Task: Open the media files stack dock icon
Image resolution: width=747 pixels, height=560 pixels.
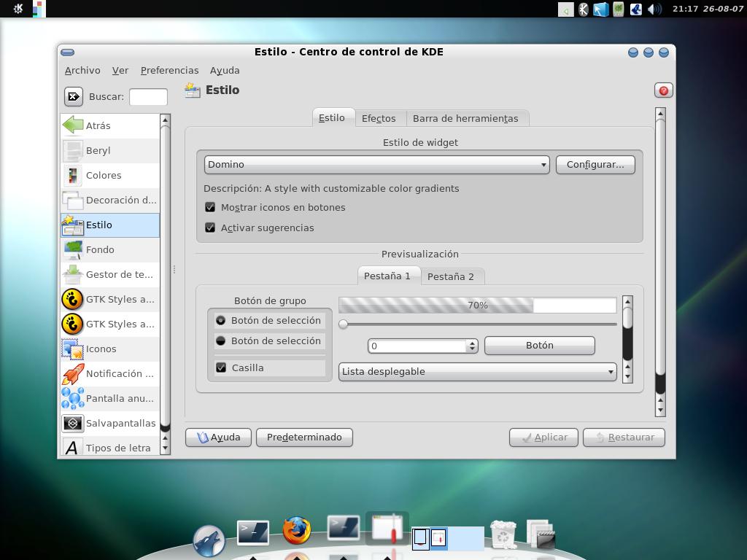Action: pos(541,534)
